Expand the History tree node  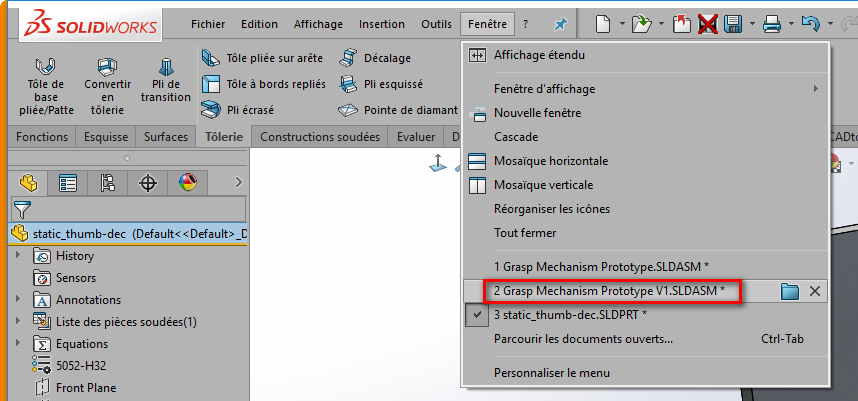point(17,256)
